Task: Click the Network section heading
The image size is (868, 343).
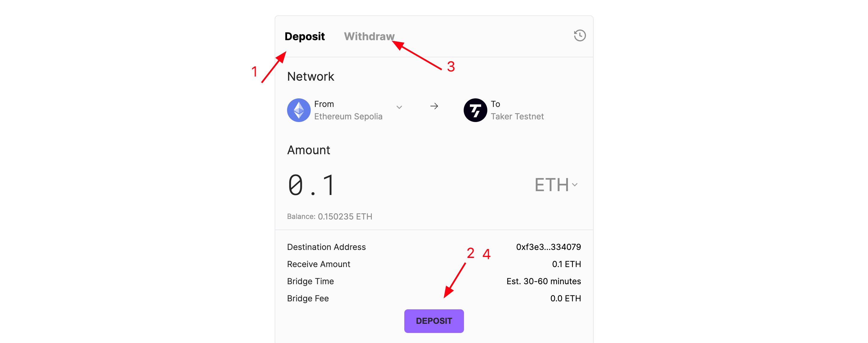Action: click(x=310, y=77)
